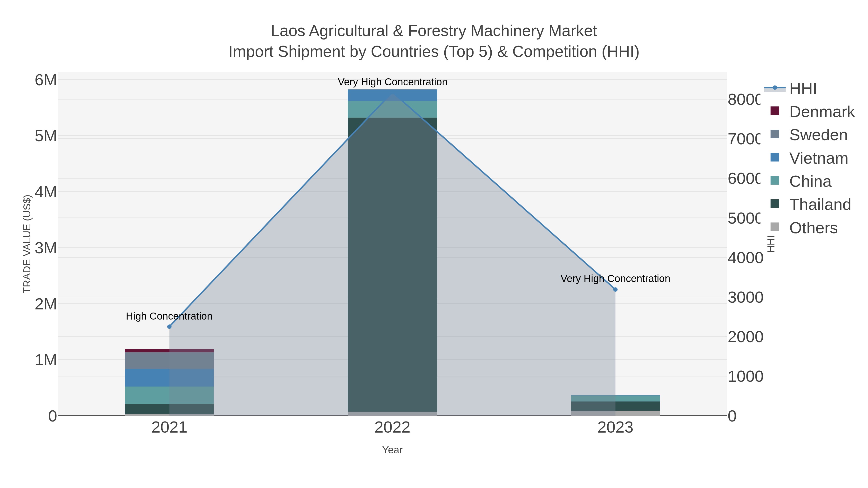This screenshot has height=488, width=868.
Task: Click the 3M y-axis tick label
Action: (x=46, y=248)
